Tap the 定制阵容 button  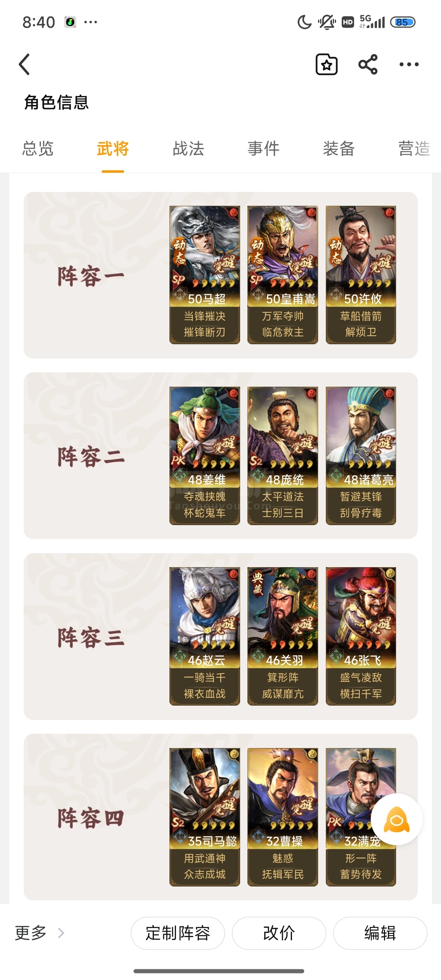coord(178,933)
